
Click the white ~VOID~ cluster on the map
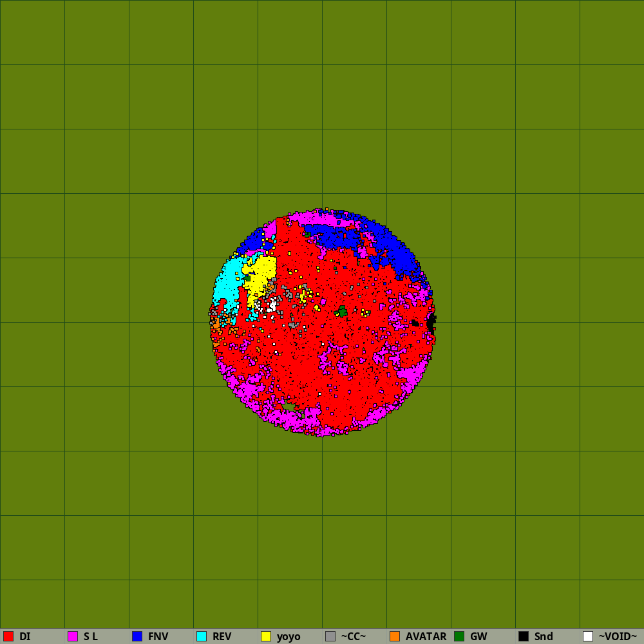(x=272, y=306)
